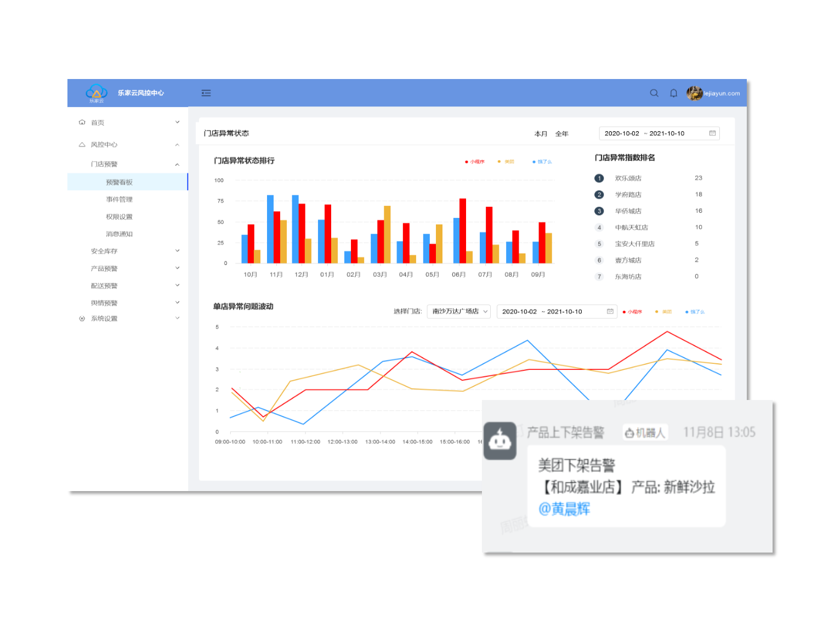This screenshot has height=631, width=840.
Task: Toggle 饿了么 legend in line chart
Action: tap(695, 312)
